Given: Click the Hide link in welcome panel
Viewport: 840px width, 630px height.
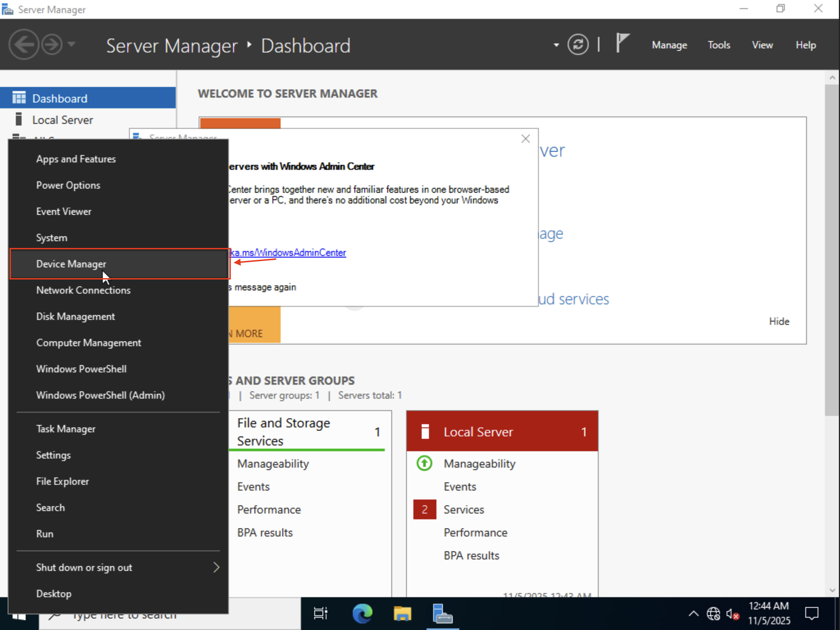Looking at the screenshot, I should click(x=779, y=321).
